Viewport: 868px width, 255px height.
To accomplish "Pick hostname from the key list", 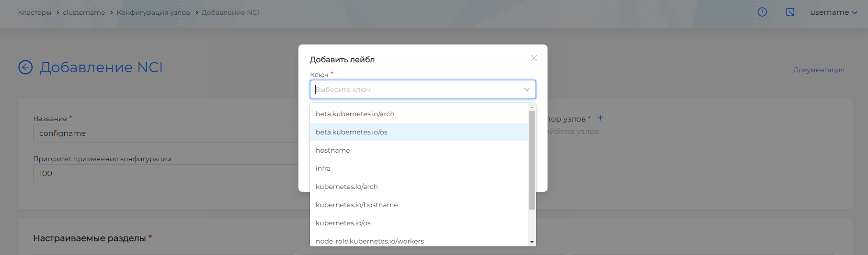I will point(333,150).
